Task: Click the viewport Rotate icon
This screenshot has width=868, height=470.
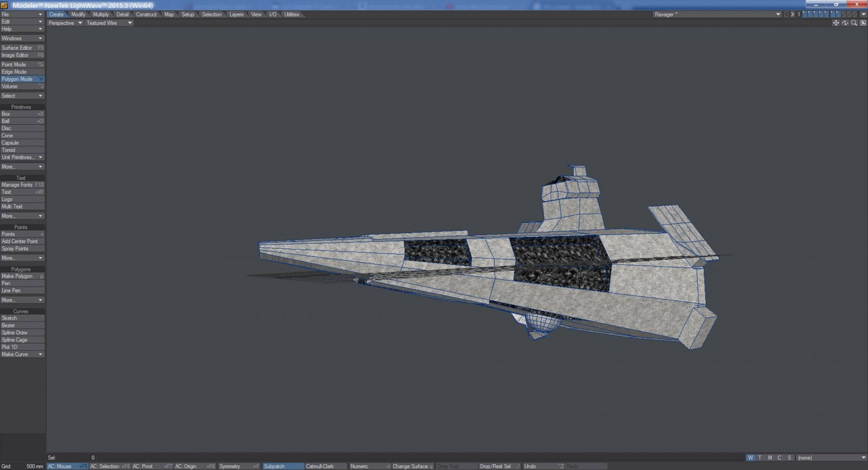Action: [845, 23]
